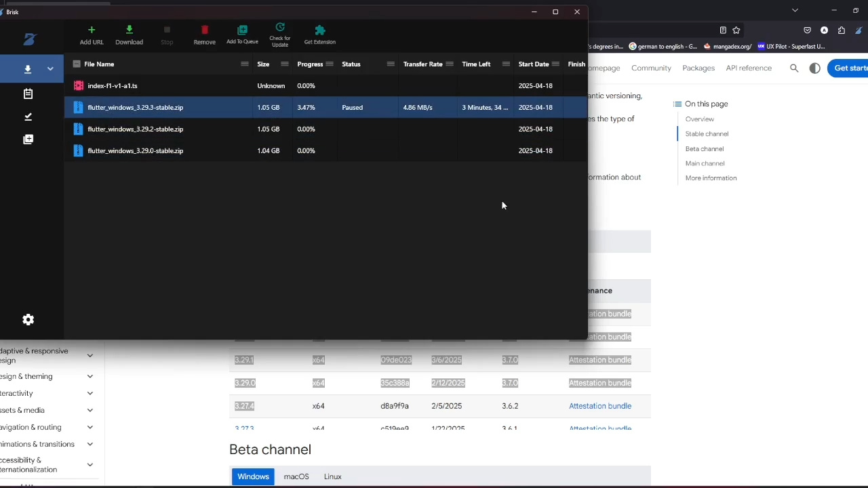Open the clipboard list sidebar icon
Image resolution: width=868 pixels, height=488 pixels.
point(28,94)
